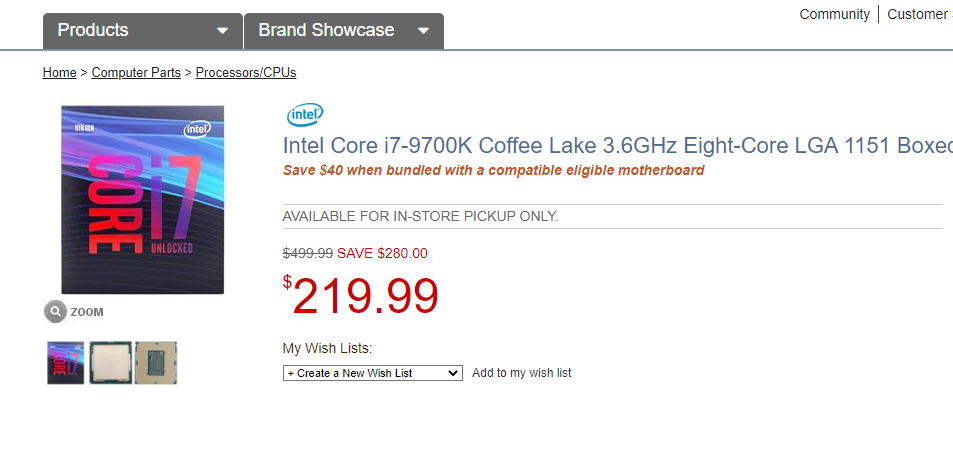Expand the Brand Showcase menu arrow

423,31
